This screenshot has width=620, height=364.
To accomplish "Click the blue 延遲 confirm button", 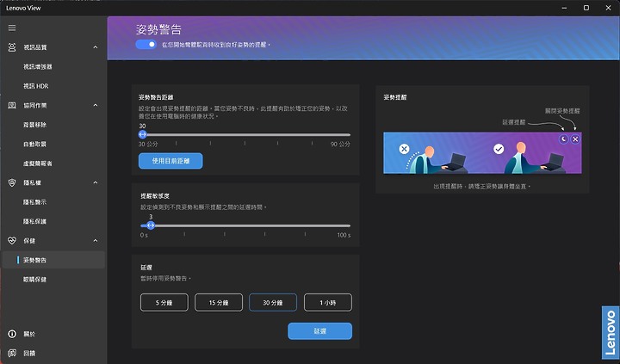I will pos(319,331).
